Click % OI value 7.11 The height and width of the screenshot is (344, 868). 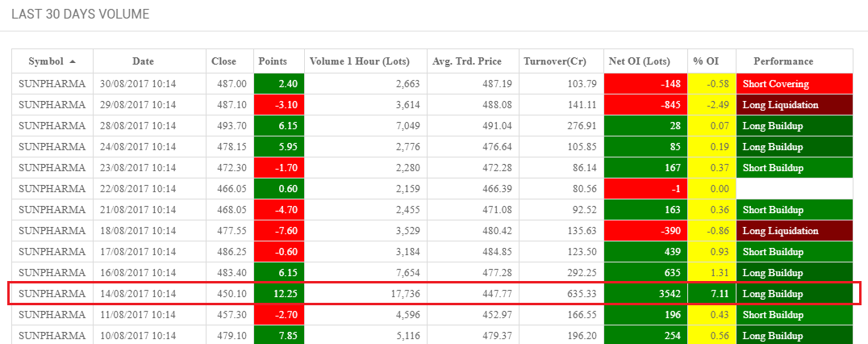click(721, 294)
